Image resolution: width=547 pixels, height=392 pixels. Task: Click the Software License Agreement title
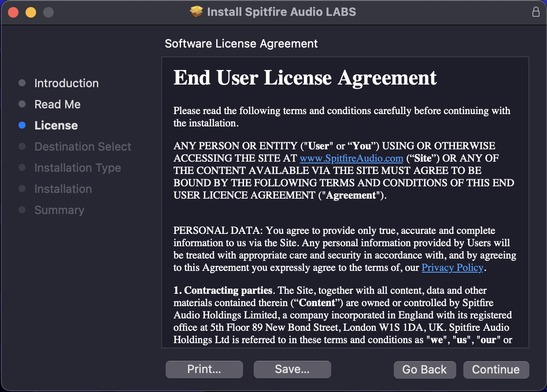point(241,44)
